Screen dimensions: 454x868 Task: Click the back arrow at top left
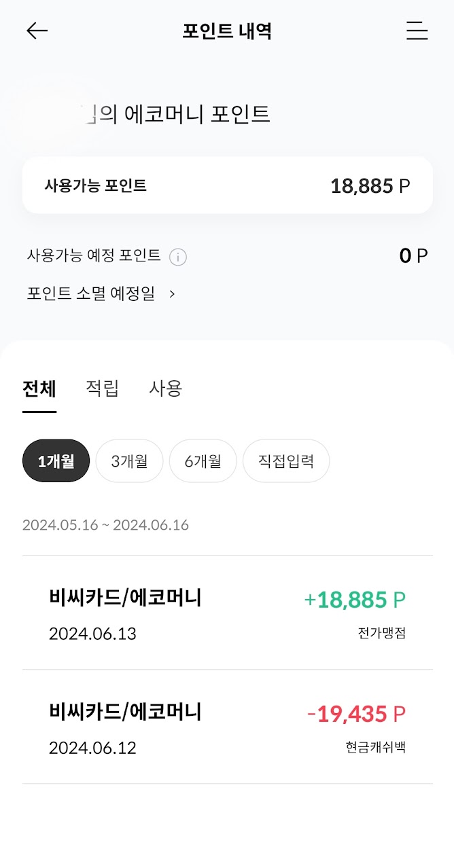[x=37, y=31]
